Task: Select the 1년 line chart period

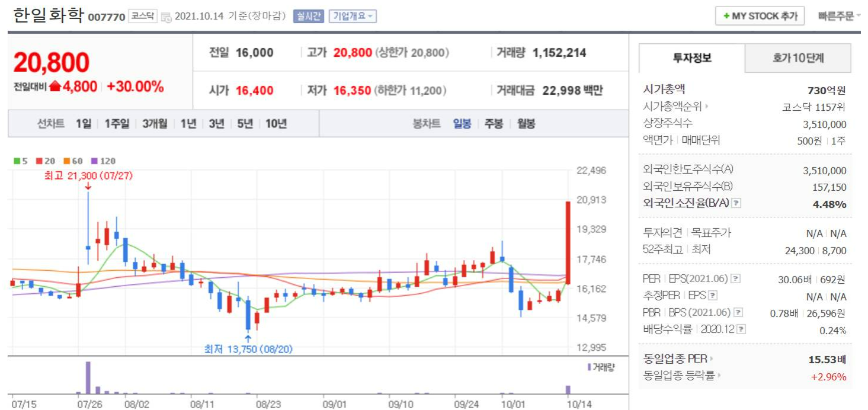Action: tap(188, 124)
